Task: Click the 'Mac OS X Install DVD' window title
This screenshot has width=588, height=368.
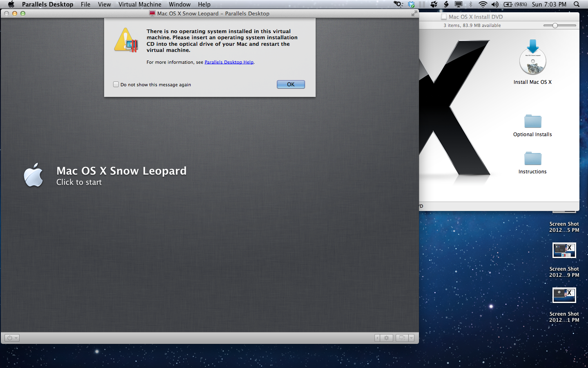Action: (476, 17)
